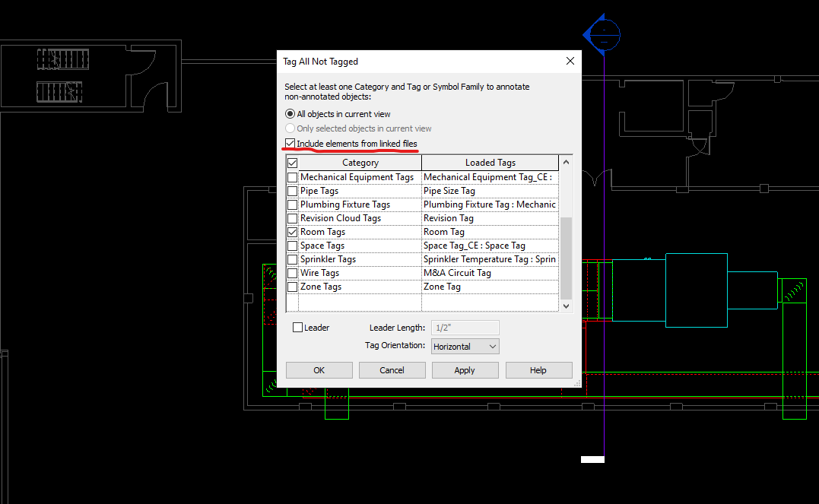Uncheck 'Include elements from linked files'
Image resolution: width=819 pixels, height=504 pixels.
click(290, 143)
